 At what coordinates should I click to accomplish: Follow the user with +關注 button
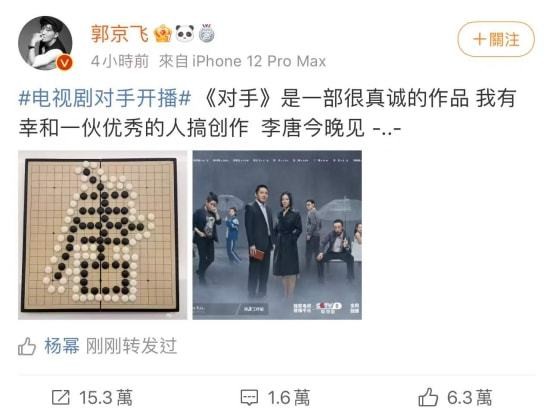pos(496,39)
